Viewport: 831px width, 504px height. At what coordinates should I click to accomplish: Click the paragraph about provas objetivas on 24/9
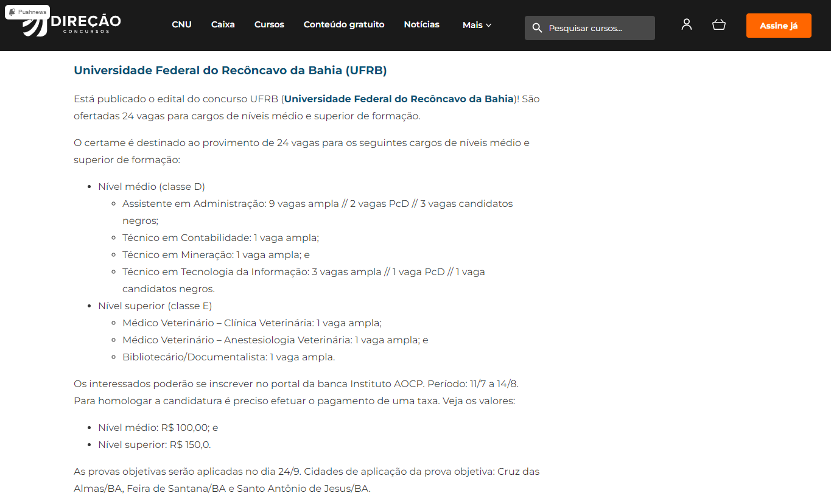pos(306,480)
